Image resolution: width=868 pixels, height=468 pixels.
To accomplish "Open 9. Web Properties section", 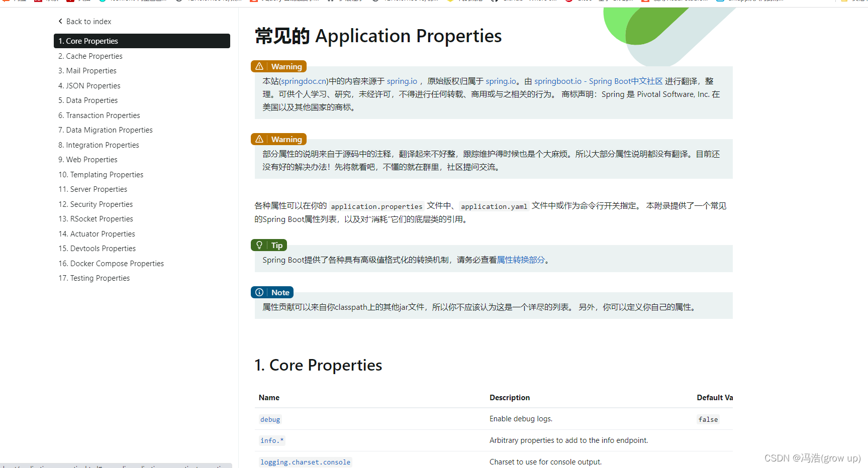I will [x=88, y=160].
